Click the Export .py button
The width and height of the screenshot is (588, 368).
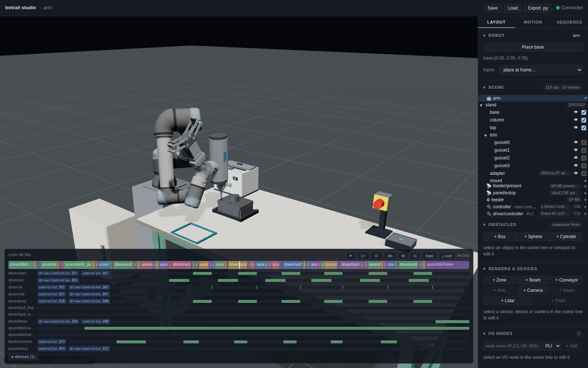tap(538, 8)
